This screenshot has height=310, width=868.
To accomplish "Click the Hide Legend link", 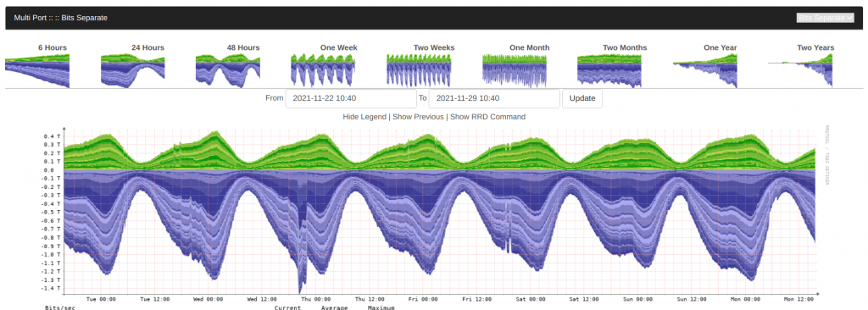I will [x=364, y=117].
